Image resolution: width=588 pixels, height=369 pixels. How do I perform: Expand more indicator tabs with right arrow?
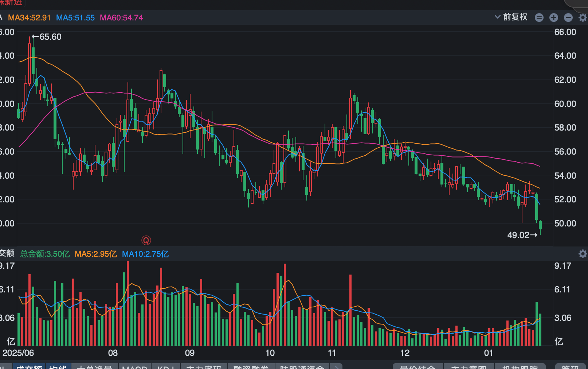coord(337,367)
